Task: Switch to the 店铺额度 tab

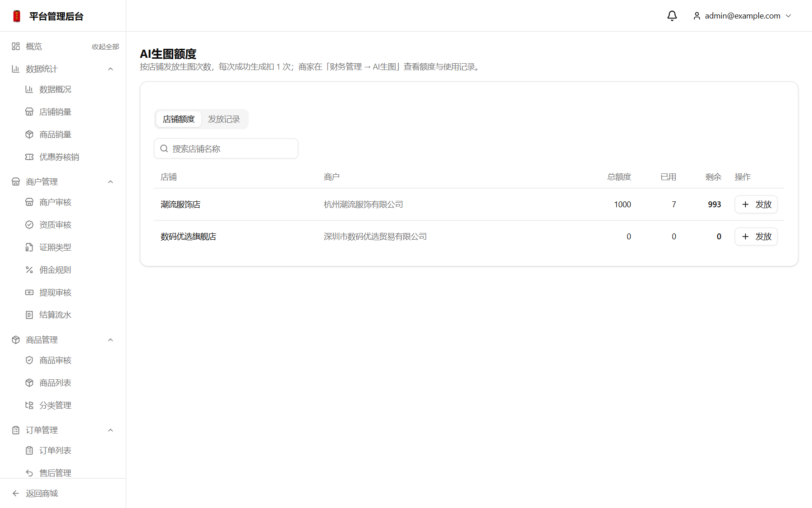Action: pyautogui.click(x=179, y=119)
